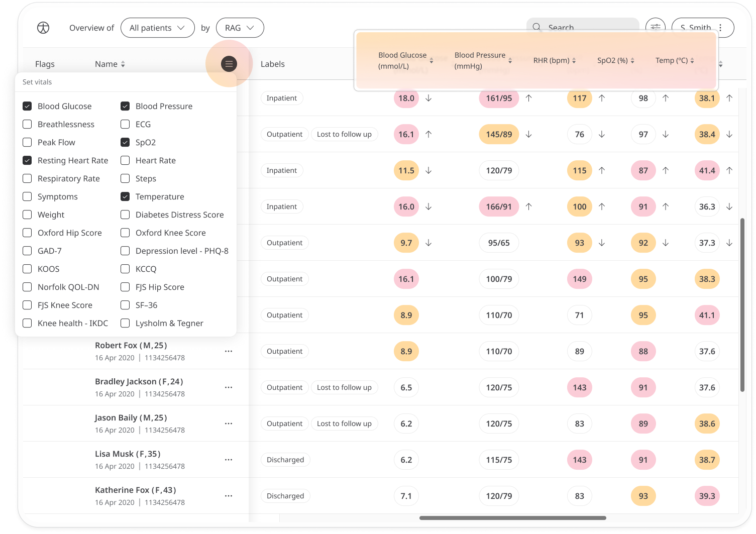
Task: Open the Set vitals menu button
Action: 229,64
